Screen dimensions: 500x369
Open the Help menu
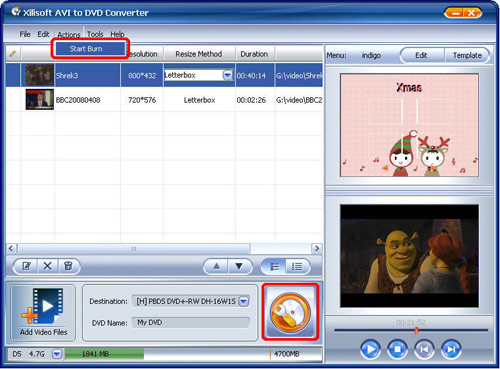click(x=117, y=34)
